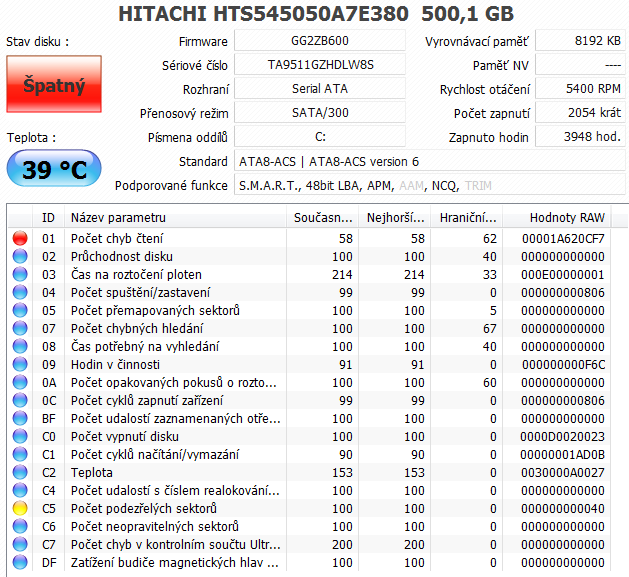Click the current value 153 in Teplota row
Viewport: 629px width, 577px height.
[x=342, y=473]
